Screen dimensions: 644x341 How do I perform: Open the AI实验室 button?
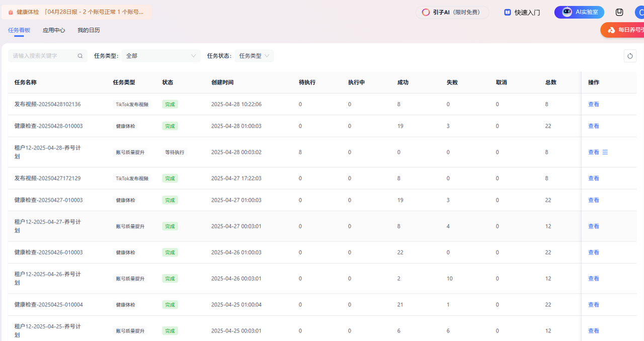pyautogui.click(x=579, y=12)
